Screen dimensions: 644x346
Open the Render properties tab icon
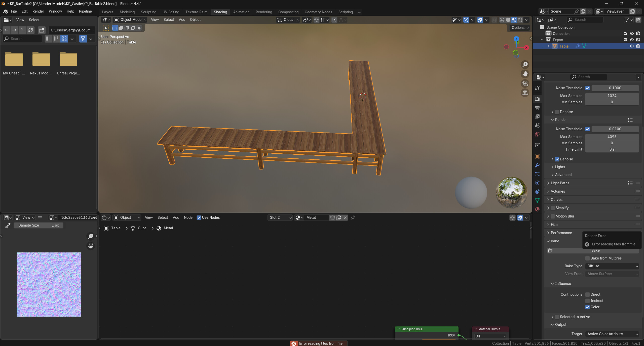(x=537, y=99)
